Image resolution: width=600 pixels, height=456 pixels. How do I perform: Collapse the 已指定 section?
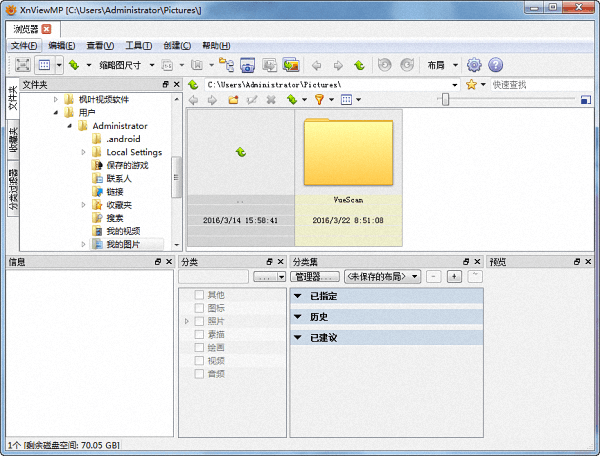tap(297, 296)
